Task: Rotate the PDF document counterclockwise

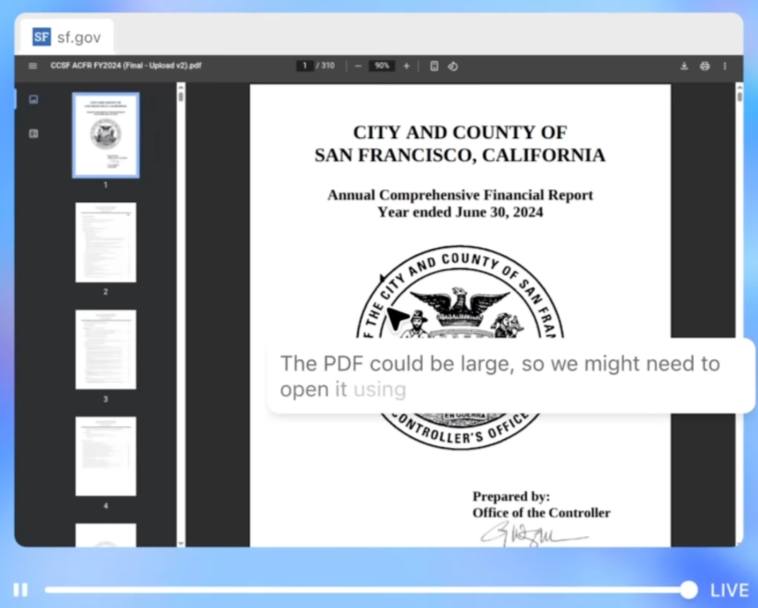Action: tap(452, 66)
